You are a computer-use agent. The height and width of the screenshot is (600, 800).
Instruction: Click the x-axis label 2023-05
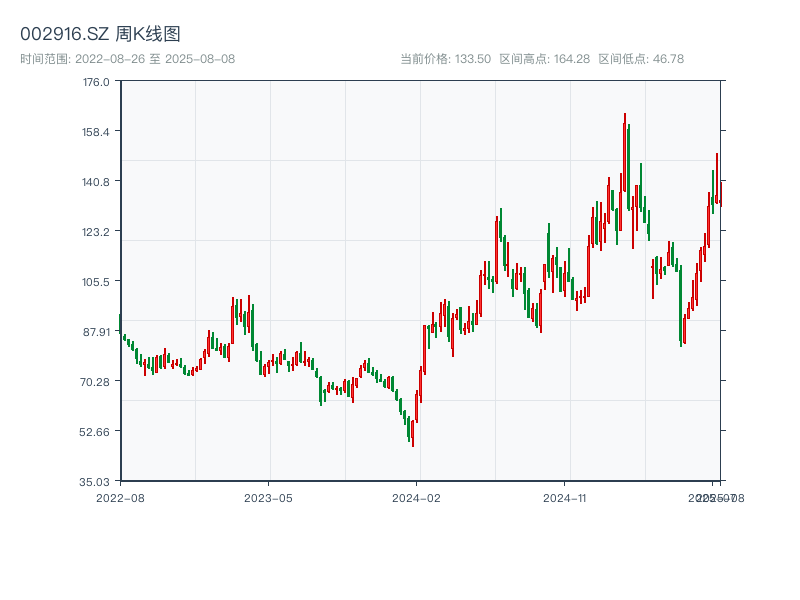coord(268,498)
